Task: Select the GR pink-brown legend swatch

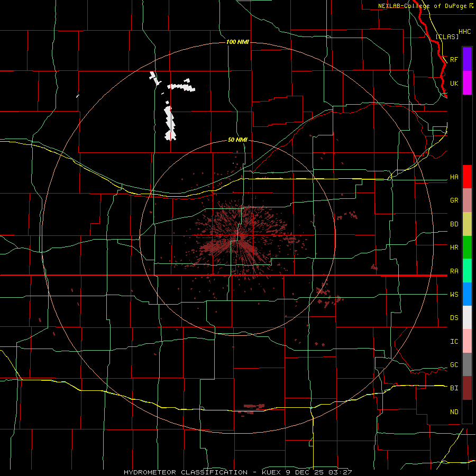Action: click(x=467, y=200)
